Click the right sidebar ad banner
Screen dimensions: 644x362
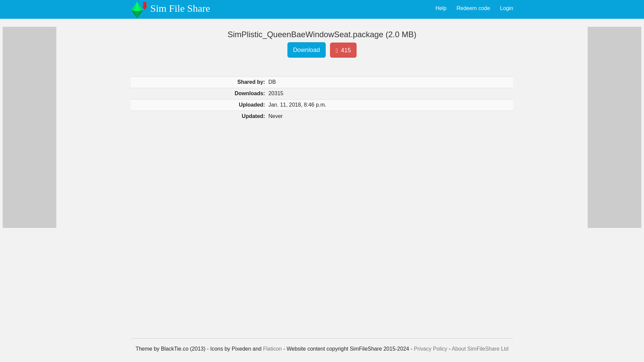614,127
